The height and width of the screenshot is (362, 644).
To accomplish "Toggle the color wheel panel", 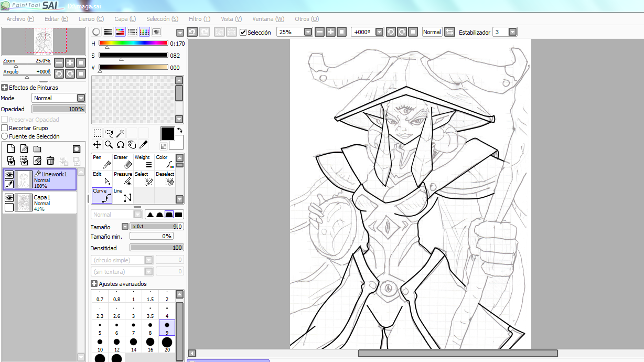I will [x=96, y=32].
